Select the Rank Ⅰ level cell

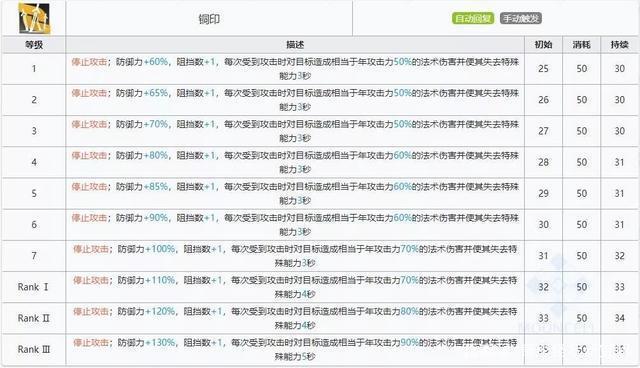click(x=34, y=287)
